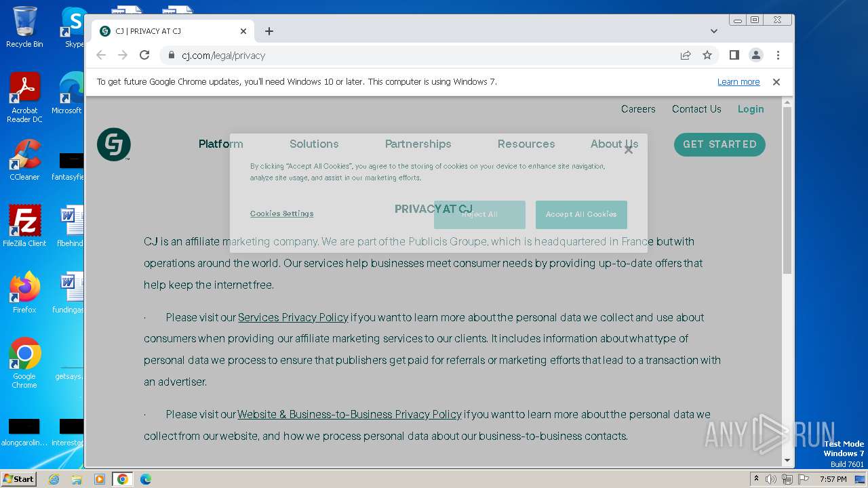
Task: Open the Resources menu
Action: (x=526, y=144)
